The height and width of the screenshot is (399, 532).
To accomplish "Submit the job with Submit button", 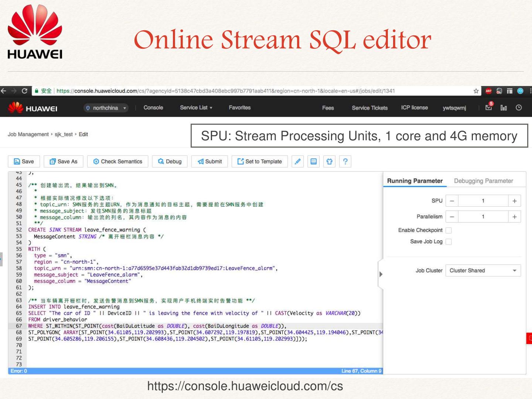I will click(209, 161).
